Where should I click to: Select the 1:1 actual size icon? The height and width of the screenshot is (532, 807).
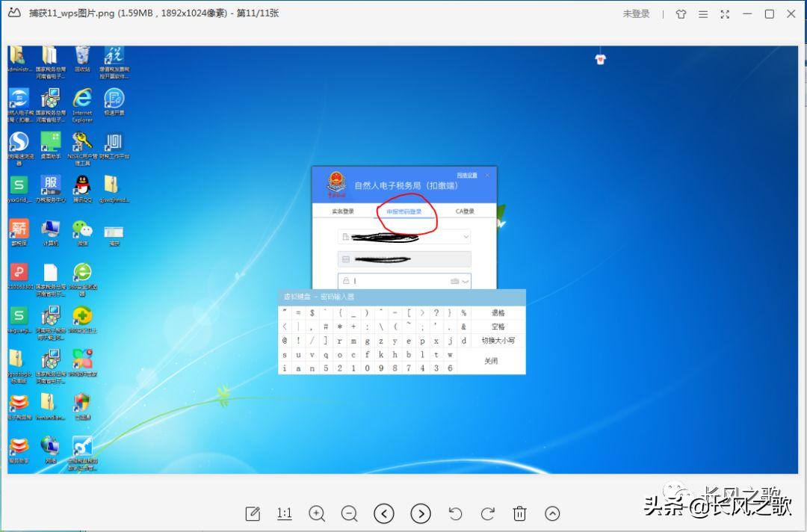(284, 513)
